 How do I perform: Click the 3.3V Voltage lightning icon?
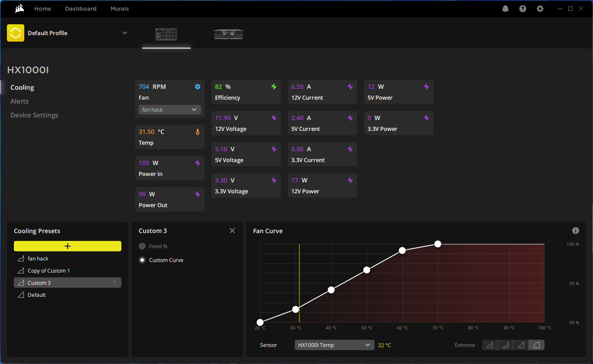pos(274,180)
